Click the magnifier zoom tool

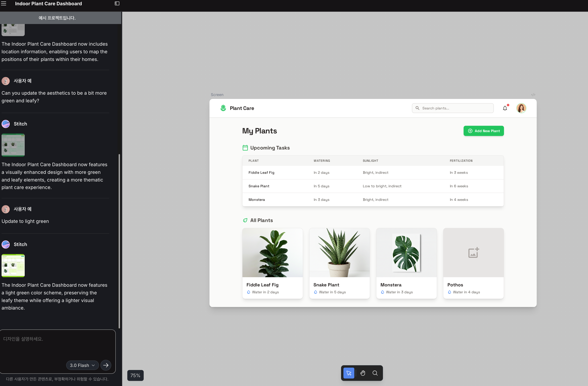click(x=375, y=373)
